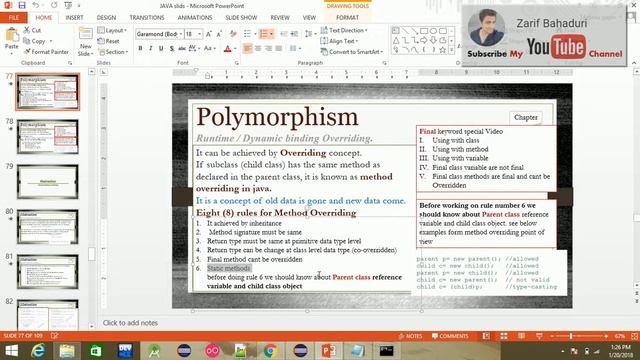Open the Windows Start button
The image size is (640, 360).
11,351
